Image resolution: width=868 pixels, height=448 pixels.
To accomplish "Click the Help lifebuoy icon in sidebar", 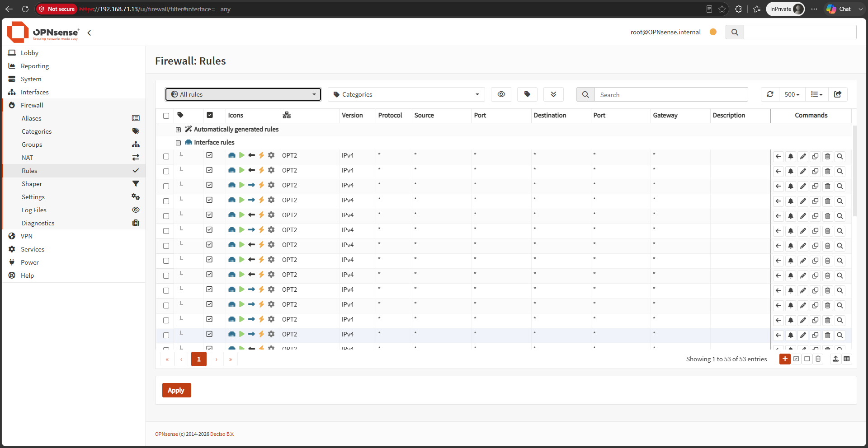I will 12,275.
